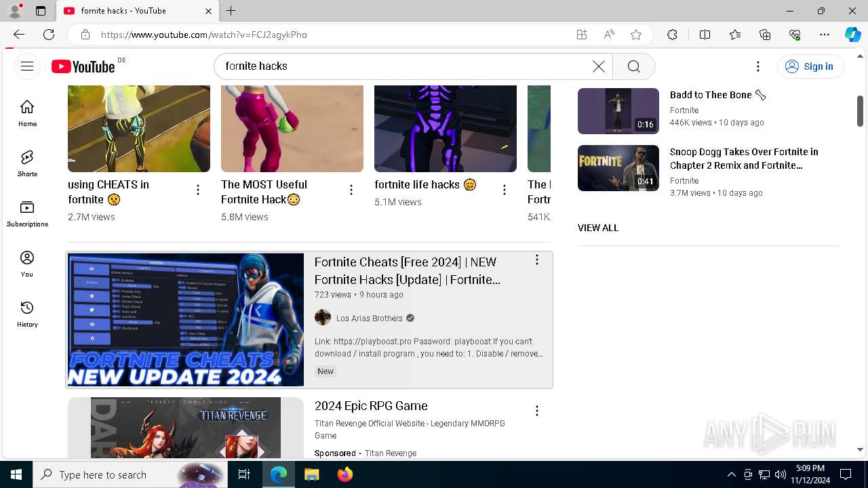Open History in the sidebar

click(27, 314)
